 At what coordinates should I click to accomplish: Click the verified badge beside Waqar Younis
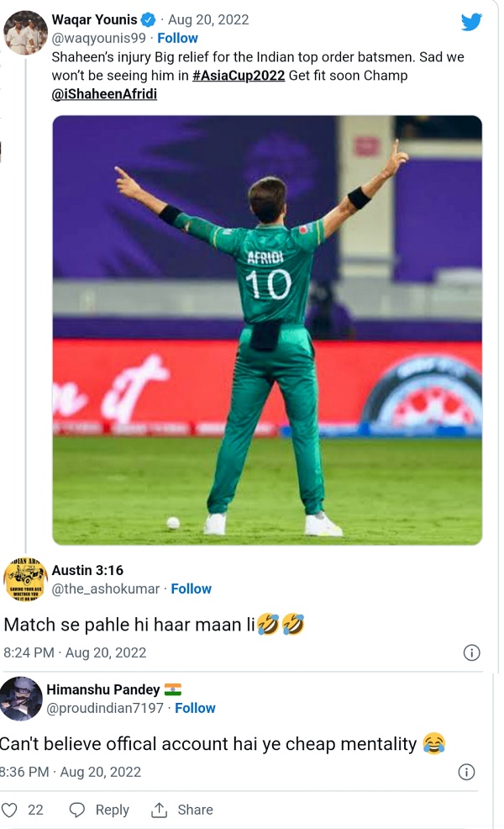click(147, 19)
